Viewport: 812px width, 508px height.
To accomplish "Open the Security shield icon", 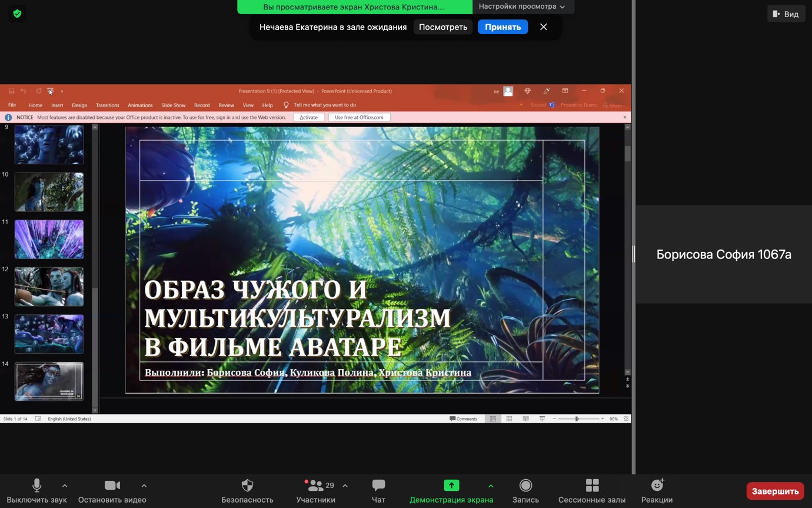I will coord(247,486).
